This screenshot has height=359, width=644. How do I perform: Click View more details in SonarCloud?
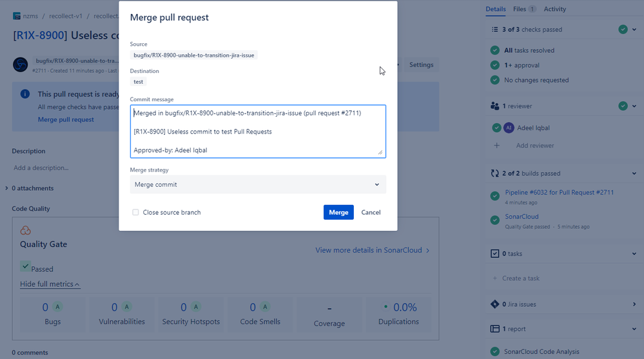pos(372,250)
